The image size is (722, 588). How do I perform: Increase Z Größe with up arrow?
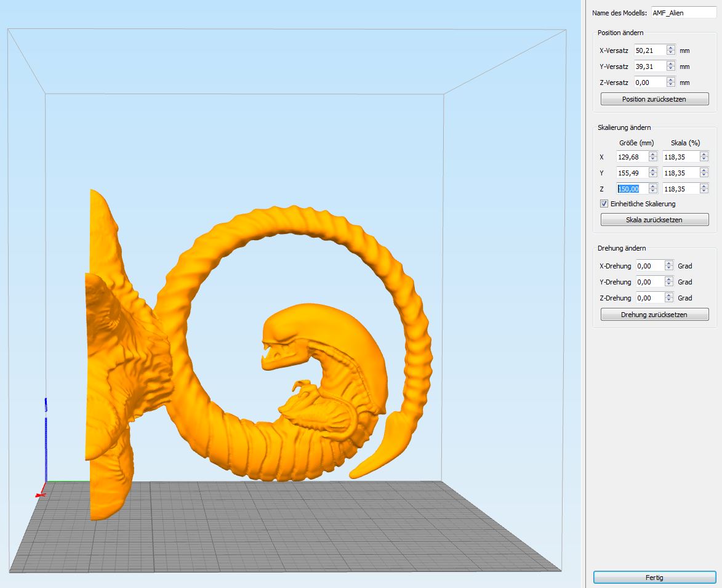pyautogui.click(x=653, y=186)
